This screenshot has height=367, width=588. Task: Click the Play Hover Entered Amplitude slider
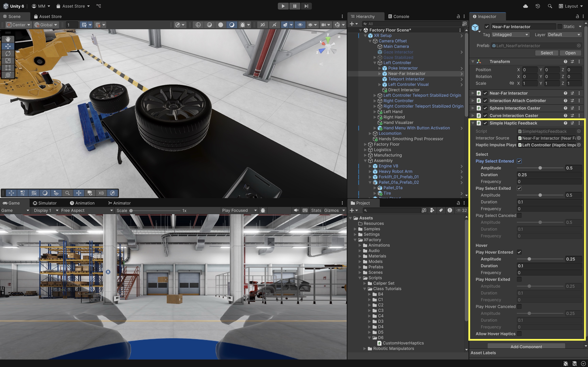click(x=540, y=259)
